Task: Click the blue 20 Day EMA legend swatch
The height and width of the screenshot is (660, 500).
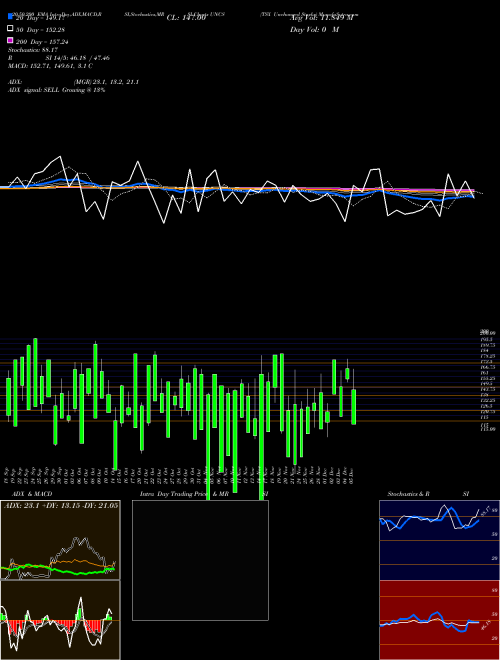Action: click(11, 17)
